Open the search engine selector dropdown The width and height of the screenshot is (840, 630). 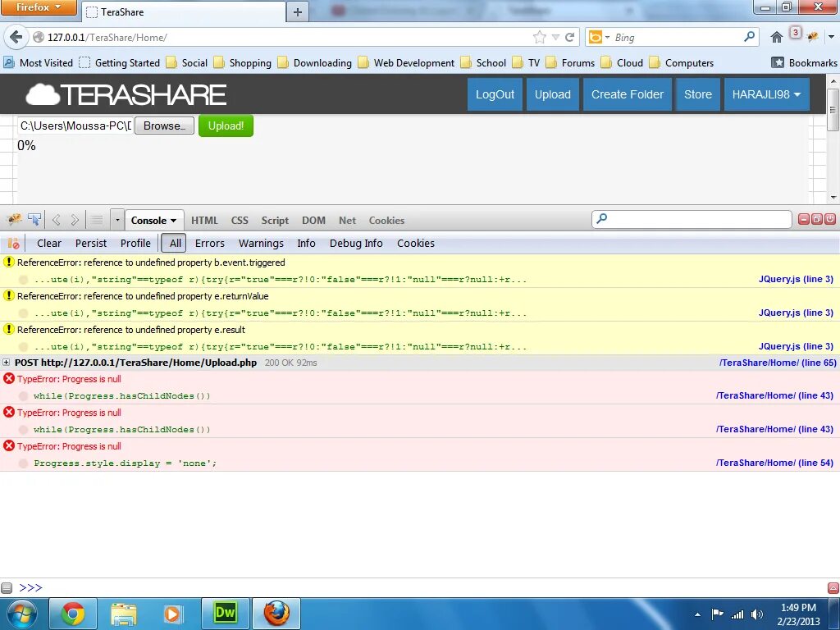[x=608, y=37]
